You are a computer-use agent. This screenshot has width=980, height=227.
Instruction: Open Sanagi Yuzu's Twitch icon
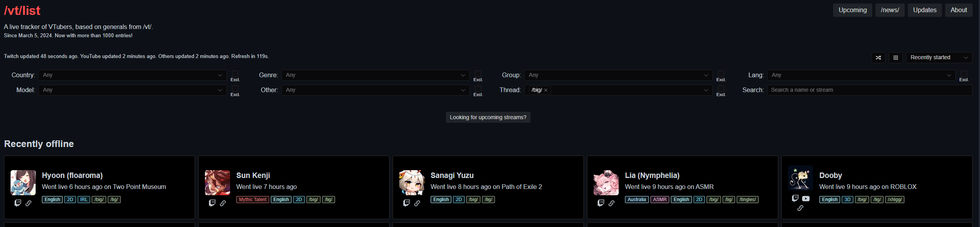(406, 203)
